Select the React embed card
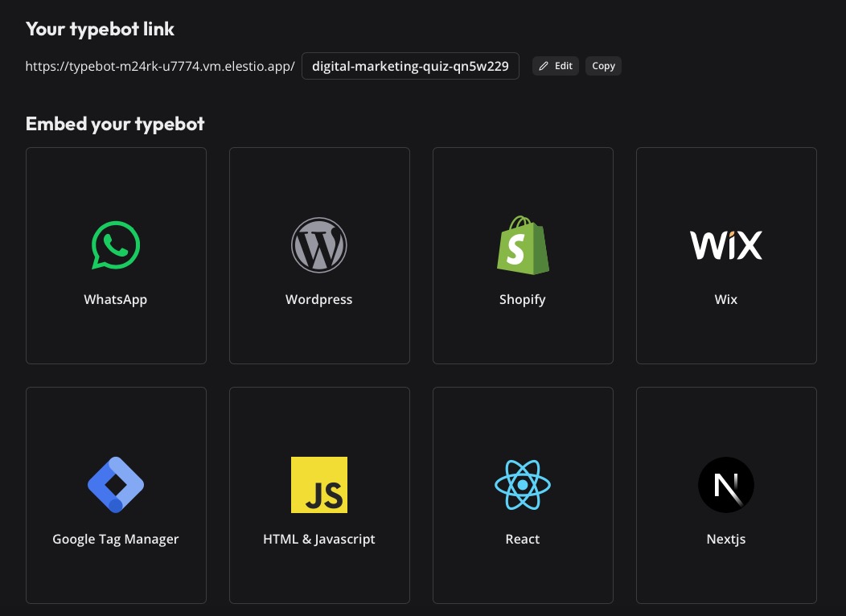 coord(523,495)
